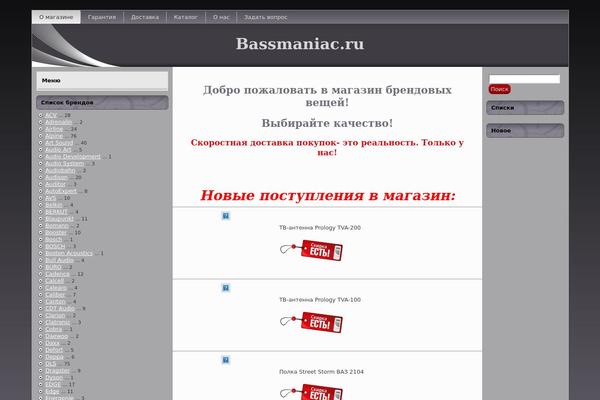Open the Alpine brand link
This screenshot has height=400, width=600.
click(x=54, y=136)
